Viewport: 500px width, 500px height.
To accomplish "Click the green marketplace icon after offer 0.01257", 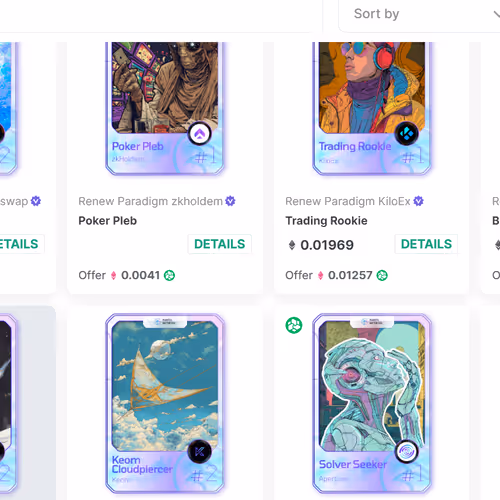I will [382, 275].
